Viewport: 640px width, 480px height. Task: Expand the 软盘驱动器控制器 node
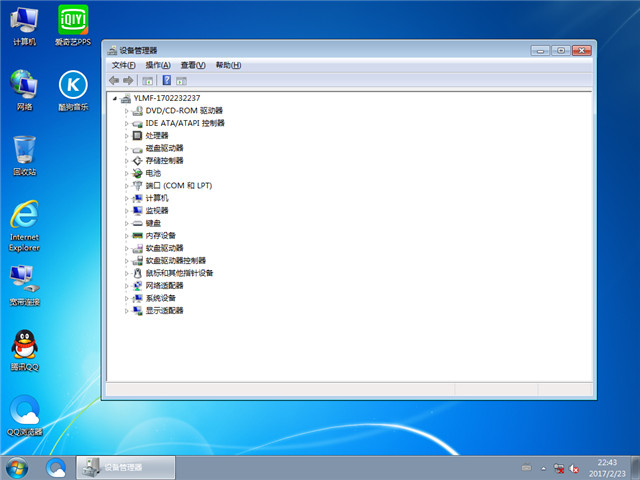127,261
